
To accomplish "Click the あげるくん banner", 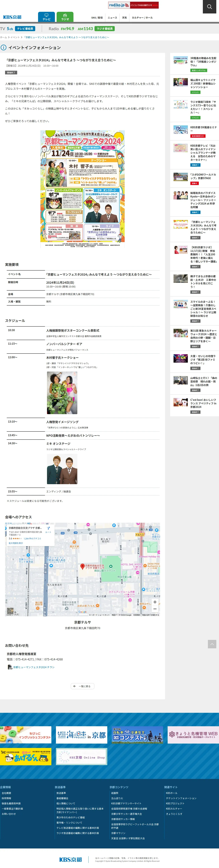I will pos(26,757).
